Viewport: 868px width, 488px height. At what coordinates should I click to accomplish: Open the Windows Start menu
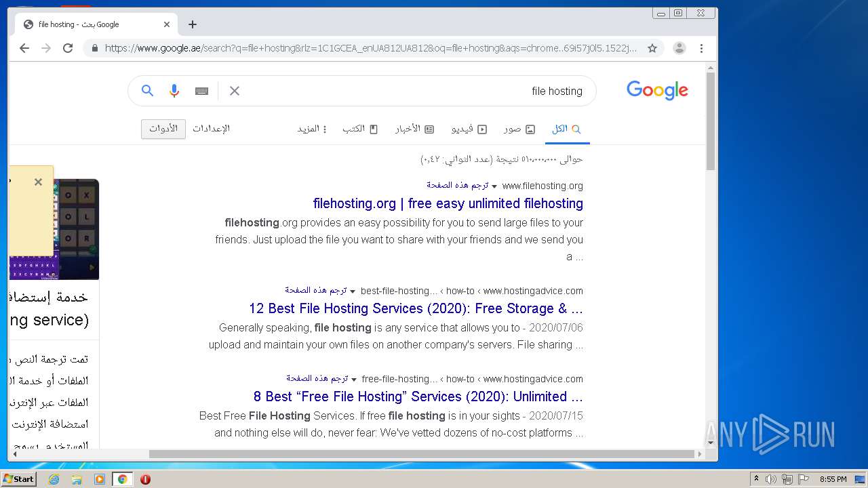[x=18, y=479]
